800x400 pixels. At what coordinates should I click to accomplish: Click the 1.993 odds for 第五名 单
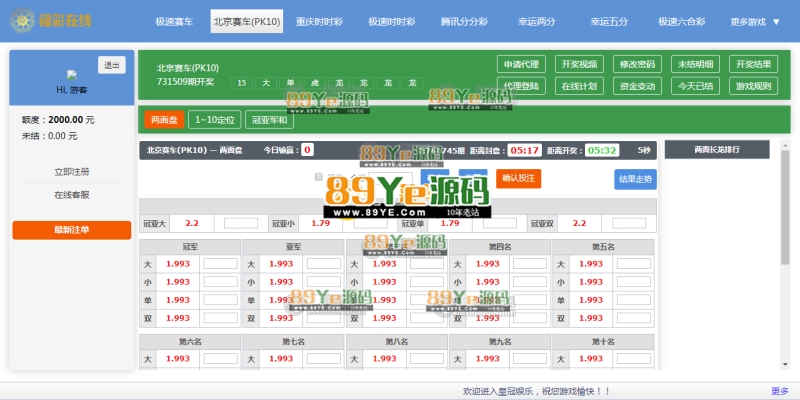click(x=591, y=300)
